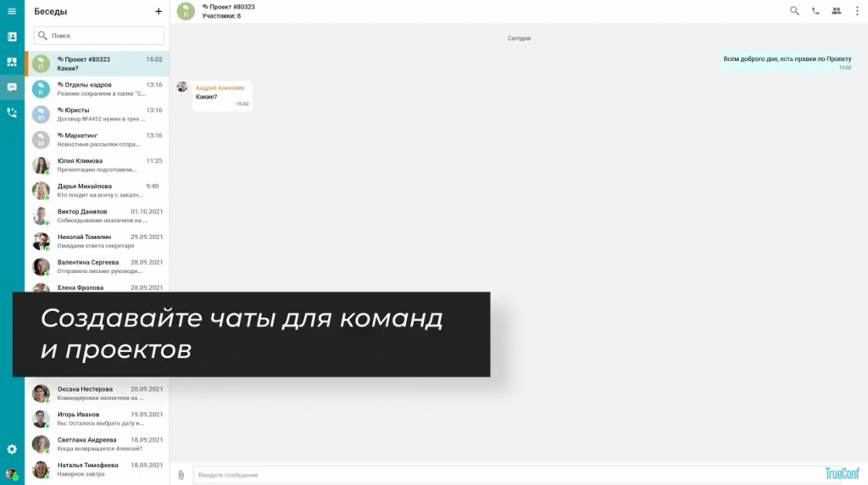868x485 pixels.
Task: Open Юристы group chat
Action: (97, 114)
